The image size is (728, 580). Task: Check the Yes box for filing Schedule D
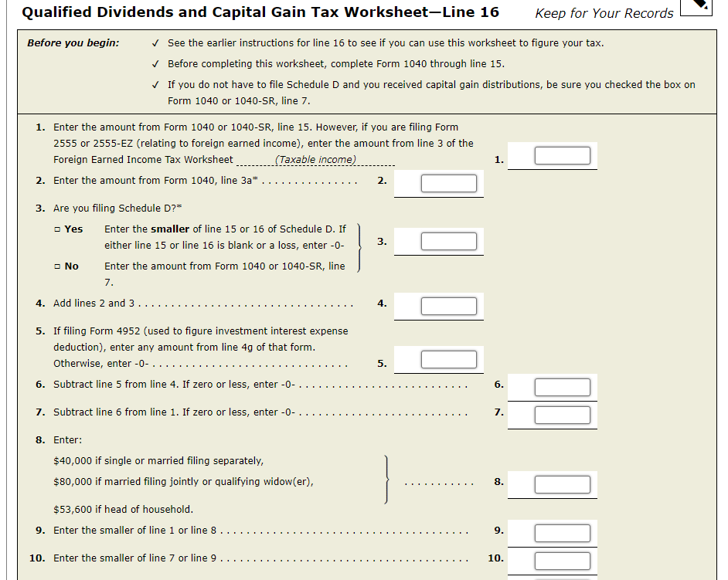pos(57,229)
